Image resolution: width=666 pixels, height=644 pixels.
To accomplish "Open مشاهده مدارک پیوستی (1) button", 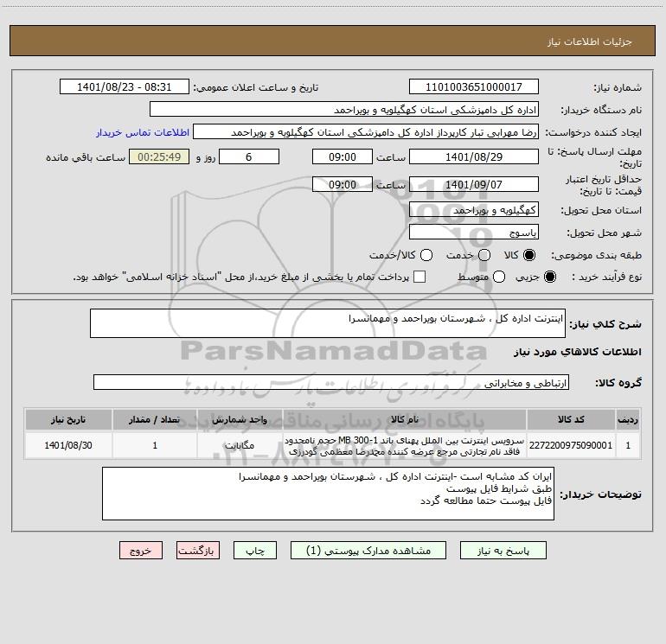I will point(368,551).
